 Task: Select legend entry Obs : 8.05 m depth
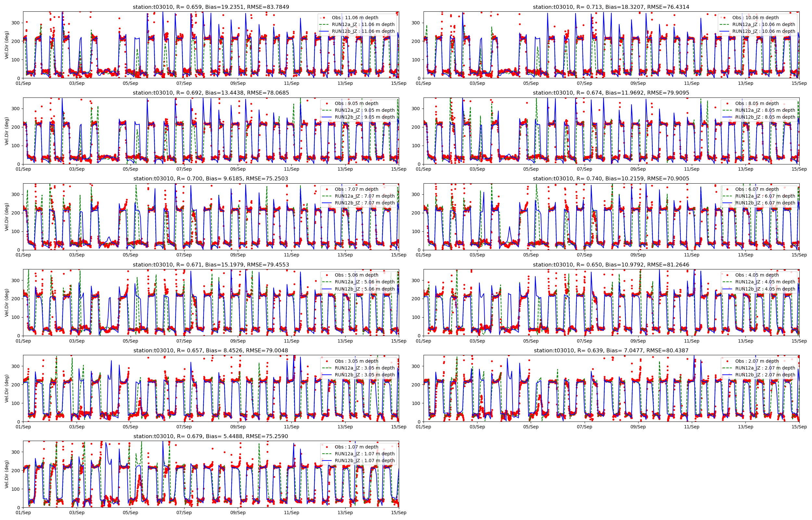[757, 103]
